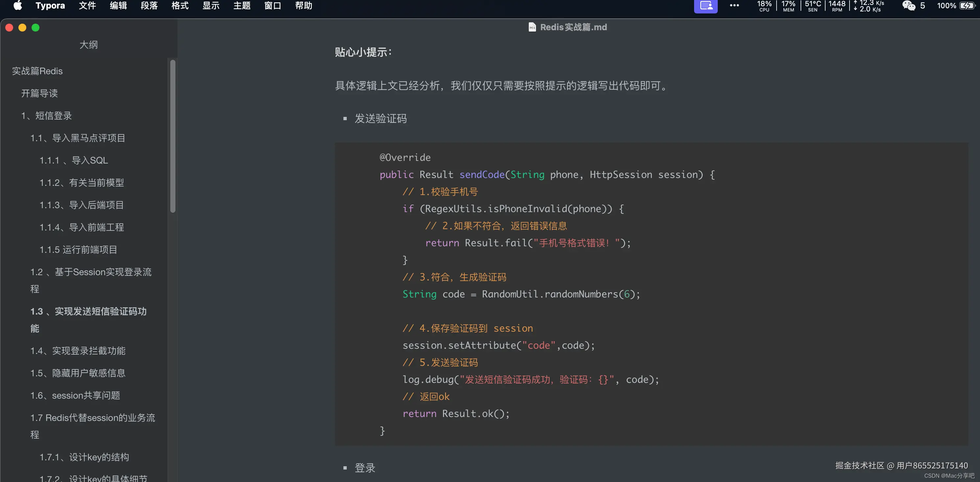
Task: Open the 文件 menu
Action: [x=87, y=5]
